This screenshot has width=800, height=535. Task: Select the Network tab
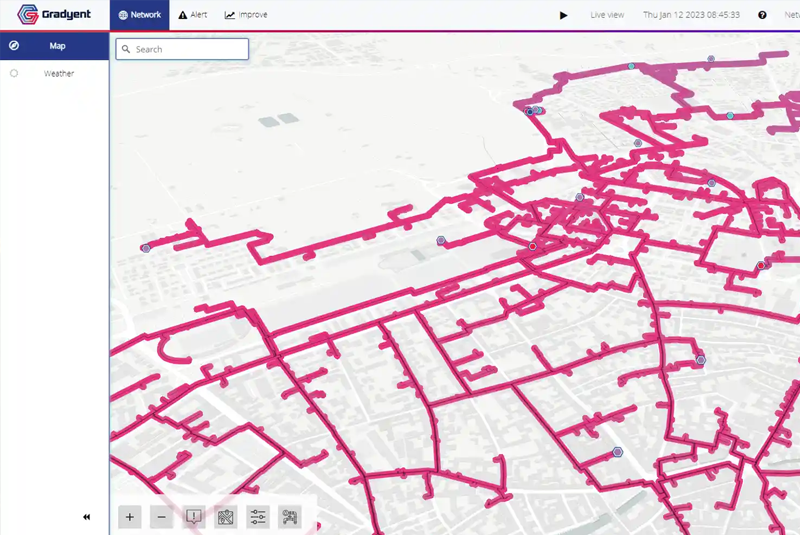pyautogui.click(x=139, y=15)
